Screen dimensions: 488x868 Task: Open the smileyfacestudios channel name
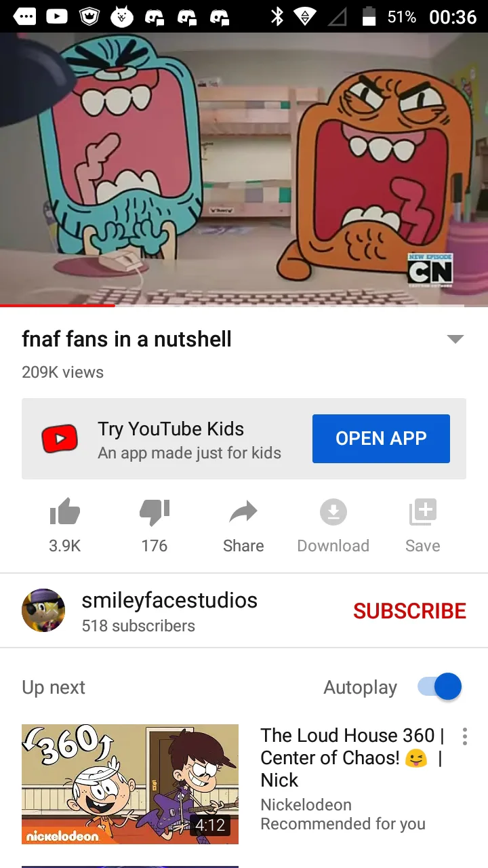tap(169, 600)
